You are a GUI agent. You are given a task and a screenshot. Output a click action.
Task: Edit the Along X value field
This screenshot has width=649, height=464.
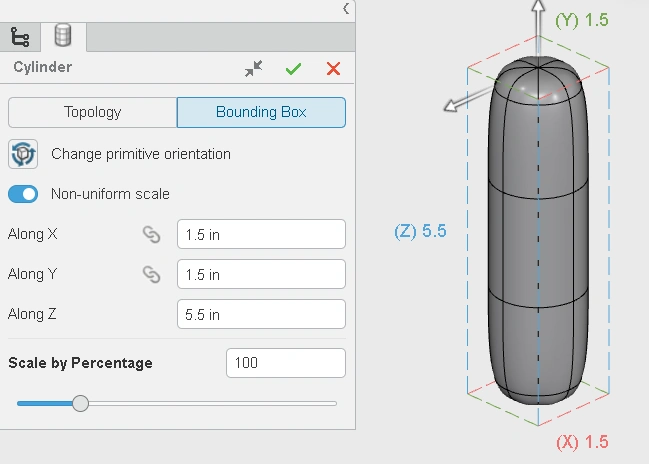click(x=261, y=234)
